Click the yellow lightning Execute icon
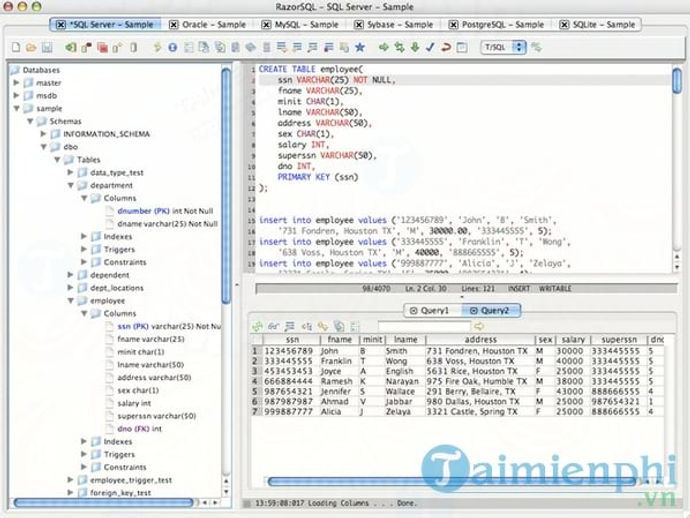The height and width of the screenshot is (518, 690). (157, 47)
